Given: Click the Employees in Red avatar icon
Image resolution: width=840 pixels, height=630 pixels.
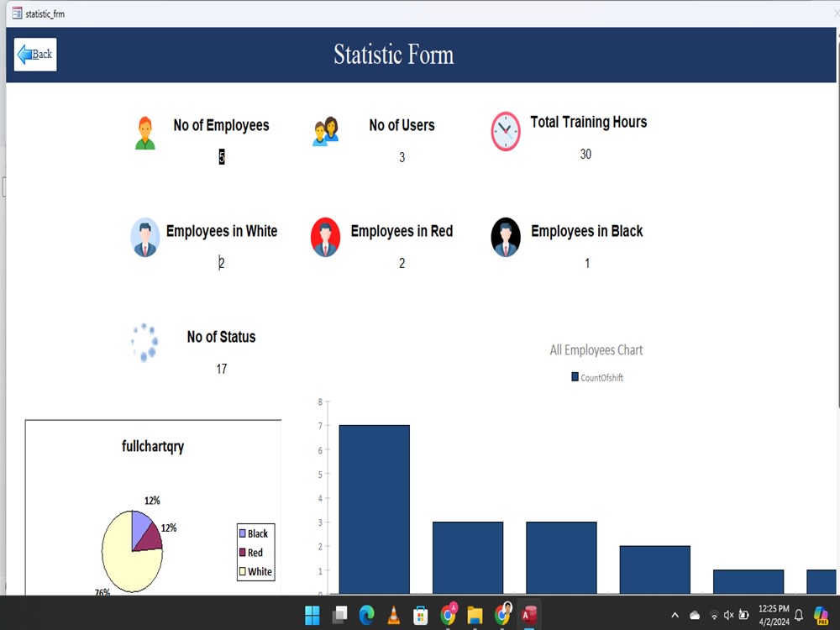Looking at the screenshot, I should 325,238.
